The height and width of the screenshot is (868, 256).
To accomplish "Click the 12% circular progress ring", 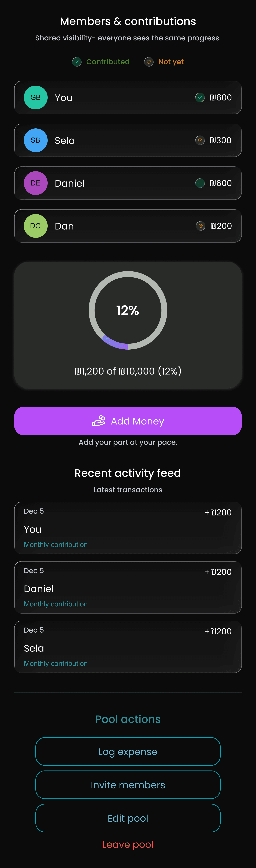I will (x=128, y=310).
